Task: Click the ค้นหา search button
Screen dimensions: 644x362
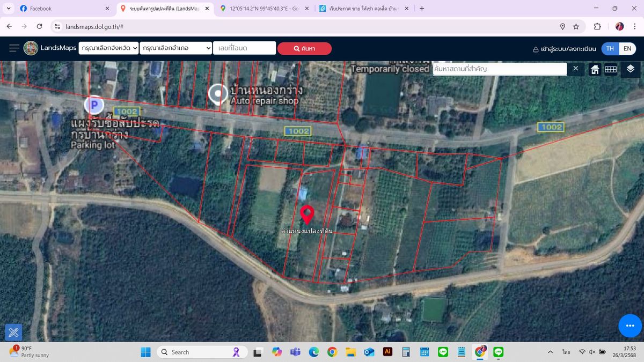Action: click(x=304, y=48)
